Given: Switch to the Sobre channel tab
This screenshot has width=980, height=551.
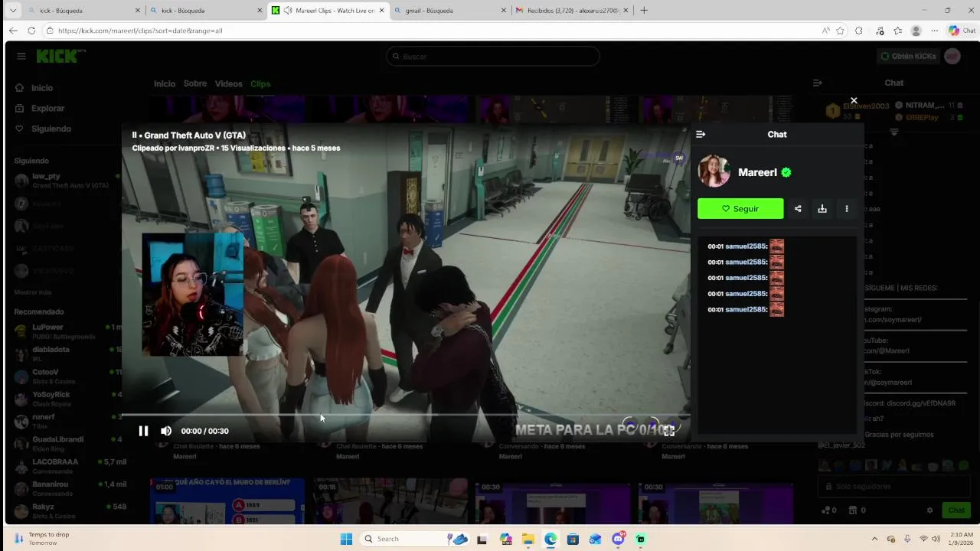Looking at the screenshot, I should click(194, 83).
